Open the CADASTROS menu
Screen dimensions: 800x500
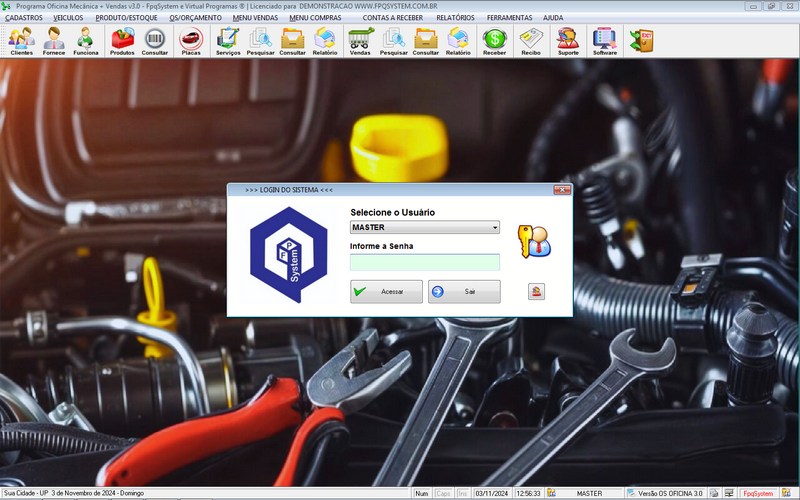click(23, 18)
